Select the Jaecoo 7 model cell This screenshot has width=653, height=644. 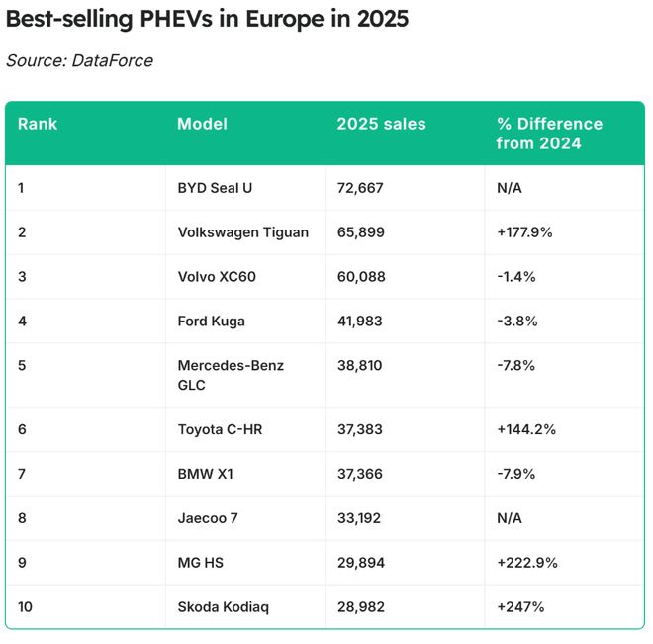click(209, 518)
